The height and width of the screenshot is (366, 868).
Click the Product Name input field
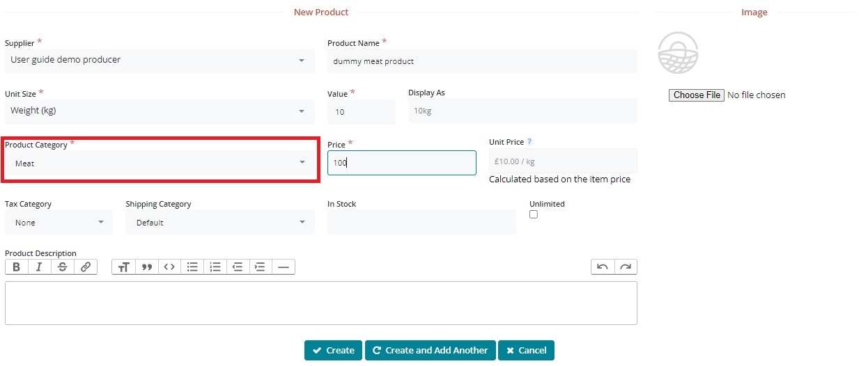tap(481, 61)
